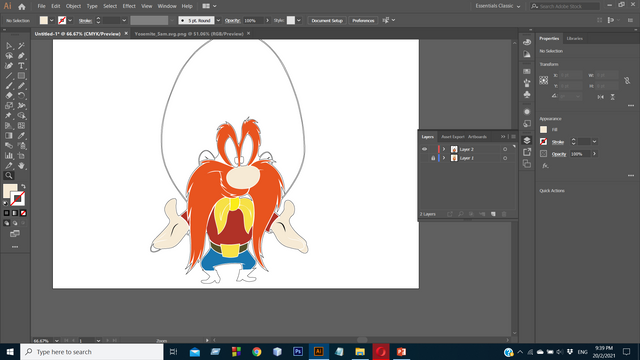The width and height of the screenshot is (640, 360).
Task: Click the Home icon in top bar
Action: (22, 7)
